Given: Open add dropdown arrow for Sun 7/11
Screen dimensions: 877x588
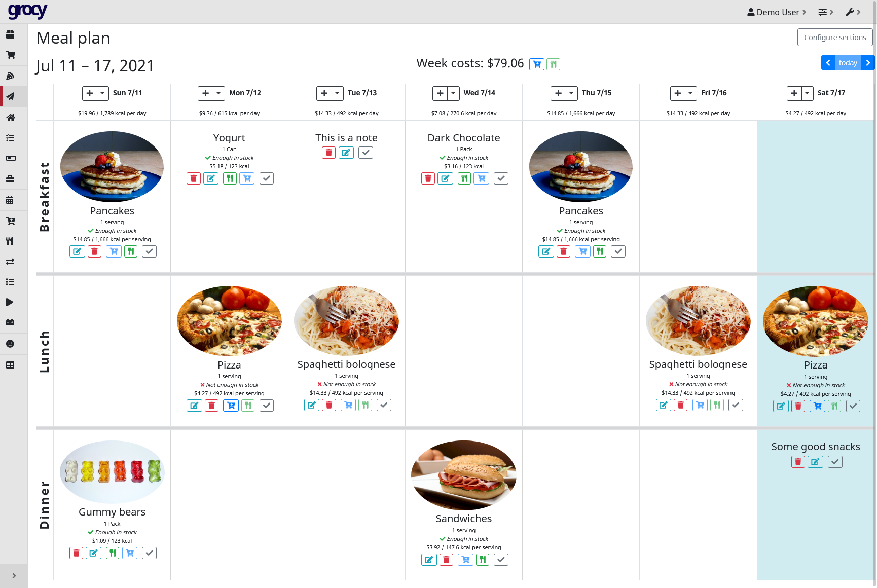Looking at the screenshot, I should (x=103, y=93).
